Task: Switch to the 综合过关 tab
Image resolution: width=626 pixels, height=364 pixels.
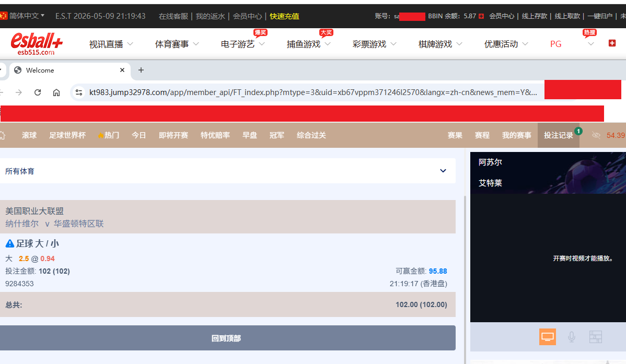Action: pos(311,135)
